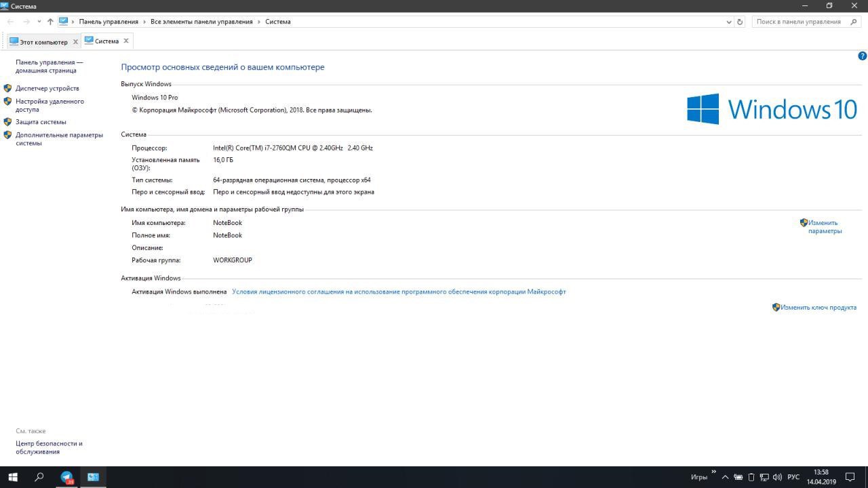Viewport: 868px width, 488px height.
Task: Click the 'WORKGROUP' workgroup value
Action: (233, 260)
